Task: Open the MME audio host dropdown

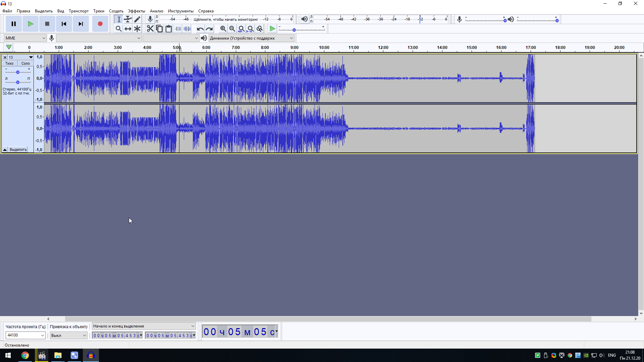Action: point(25,38)
